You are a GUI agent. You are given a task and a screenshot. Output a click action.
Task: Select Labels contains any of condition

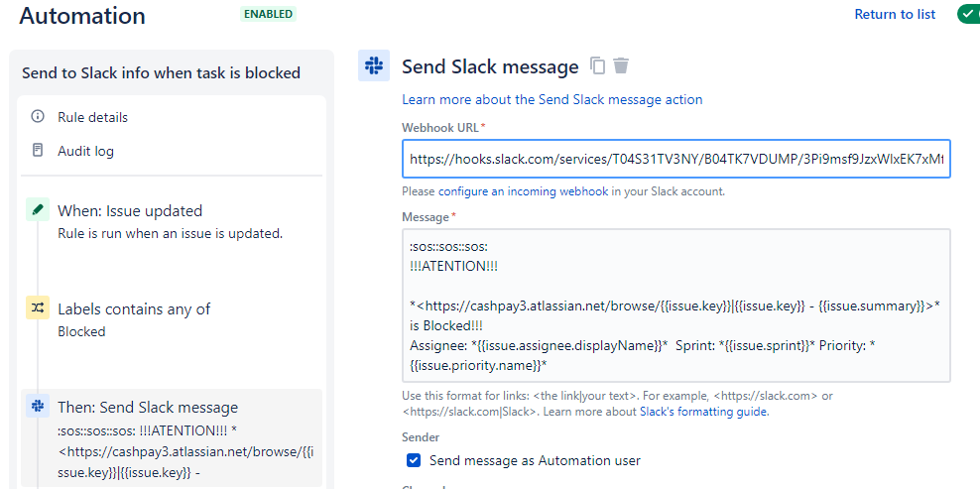(x=134, y=308)
